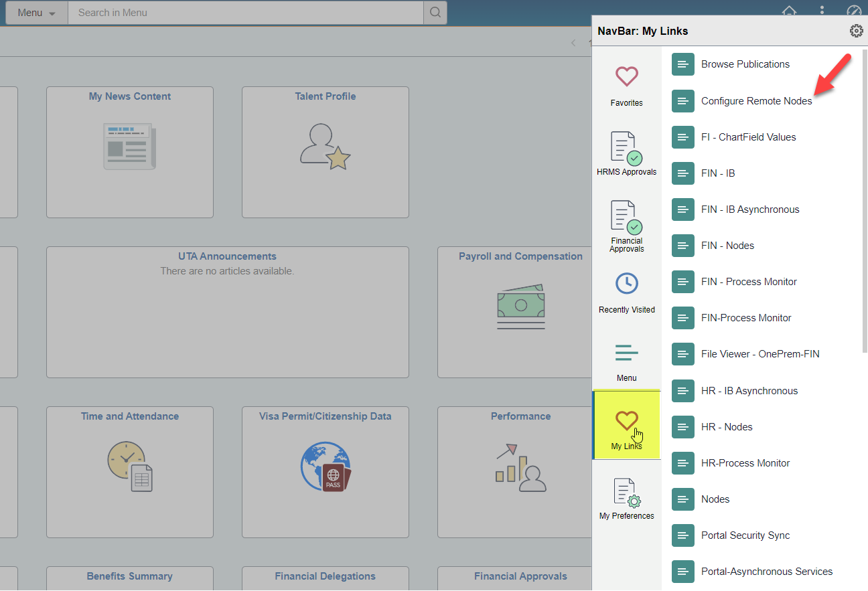Open the Configure Remote Nodes link
Image resolution: width=868 pixels, height=591 pixels.
[756, 100]
